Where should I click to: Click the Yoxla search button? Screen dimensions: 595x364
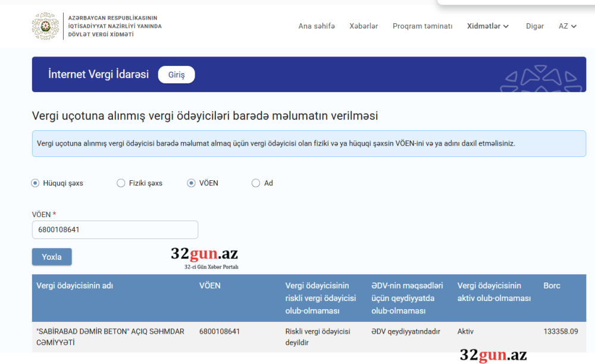[51, 256]
